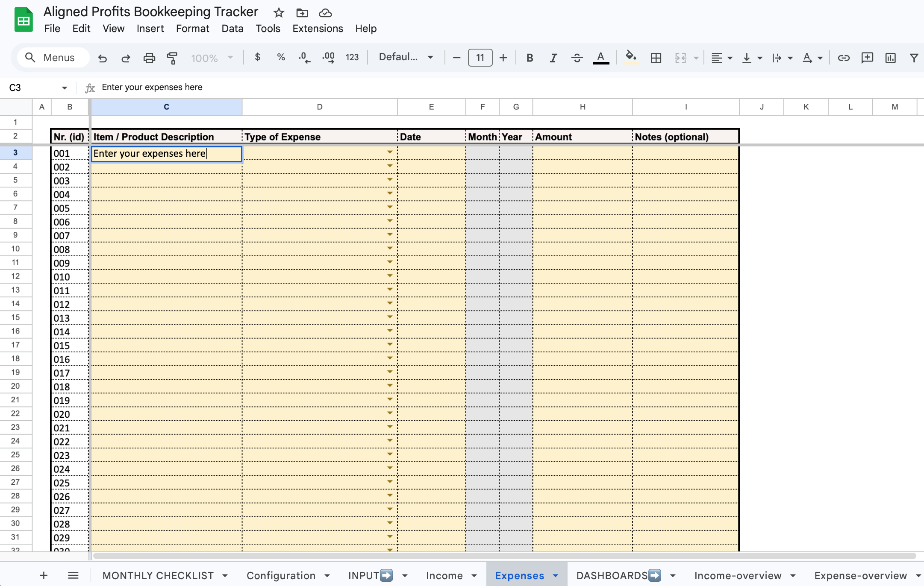Click the print icon

[149, 58]
